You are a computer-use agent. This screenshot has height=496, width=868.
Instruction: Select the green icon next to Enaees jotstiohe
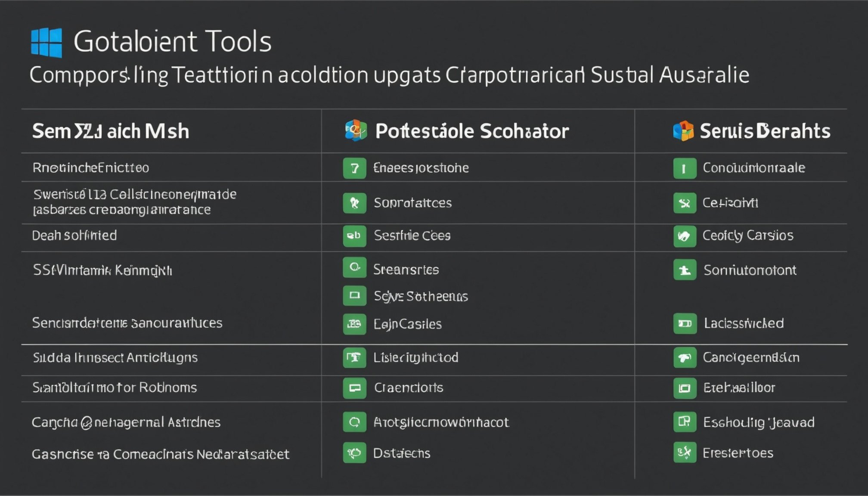(x=354, y=168)
